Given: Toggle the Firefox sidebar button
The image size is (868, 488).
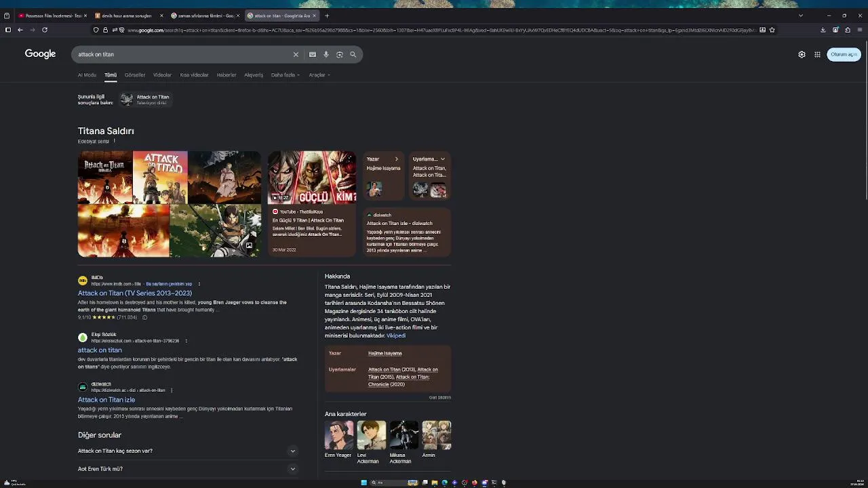Looking at the screenshot, I should (7, 30).
